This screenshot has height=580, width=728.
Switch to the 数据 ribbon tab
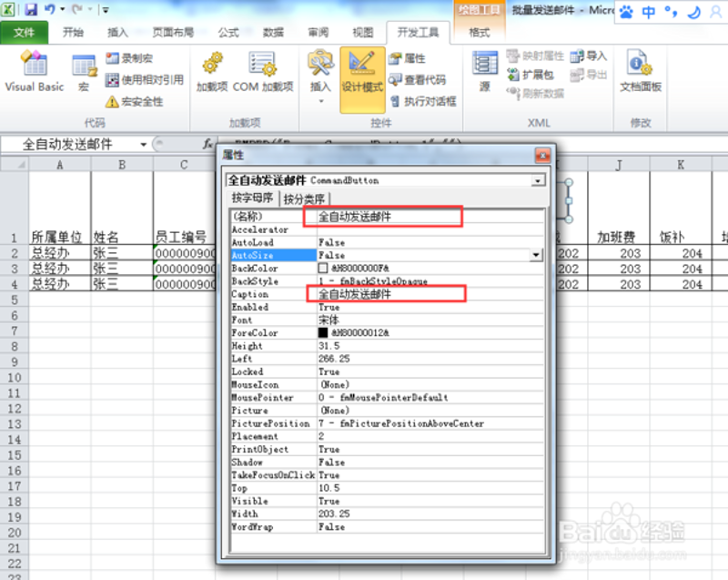pyautogui.click(x=273, y=33)
